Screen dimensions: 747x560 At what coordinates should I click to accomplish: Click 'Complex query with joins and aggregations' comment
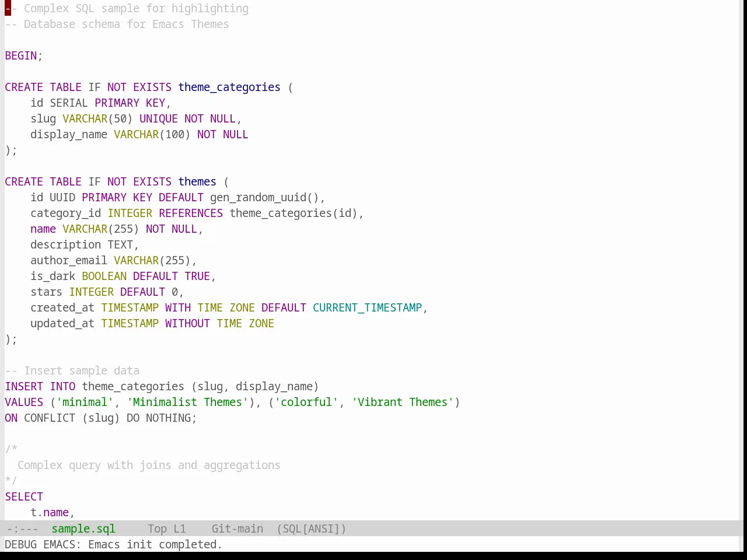coord(149,465)
